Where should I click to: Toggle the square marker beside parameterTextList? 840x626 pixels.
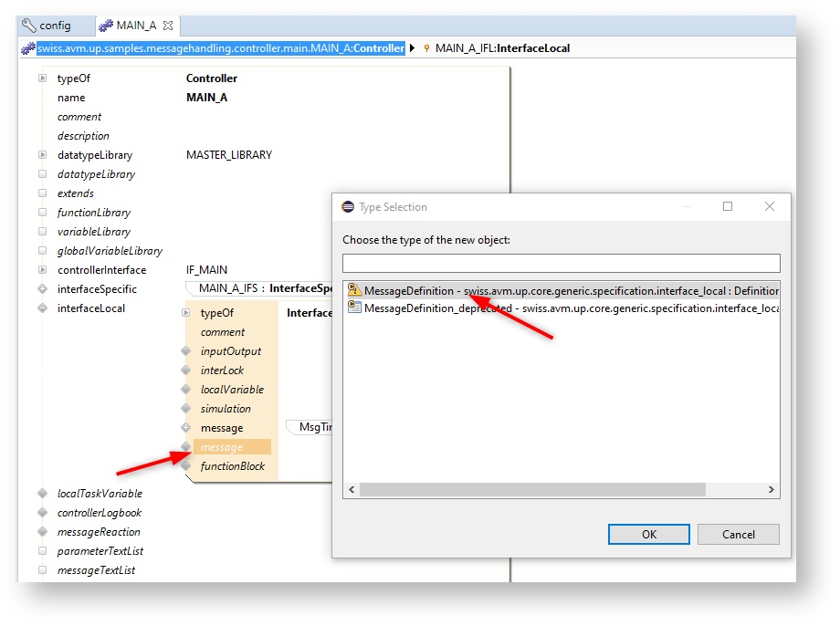pos(42,551)
